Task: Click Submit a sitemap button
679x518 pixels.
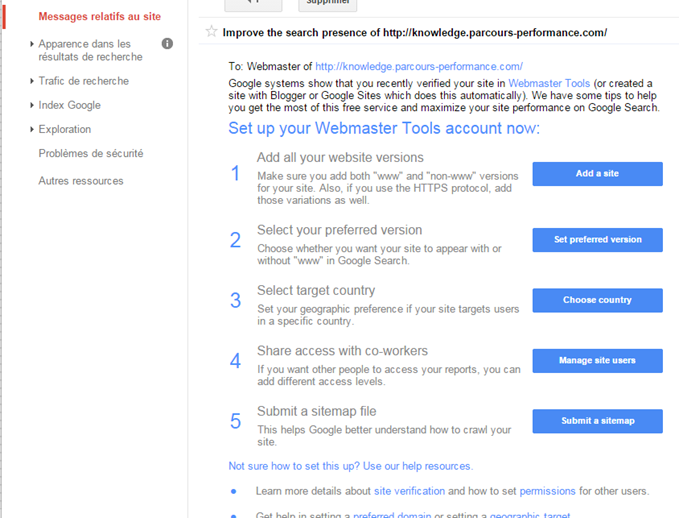Action: 597,421
